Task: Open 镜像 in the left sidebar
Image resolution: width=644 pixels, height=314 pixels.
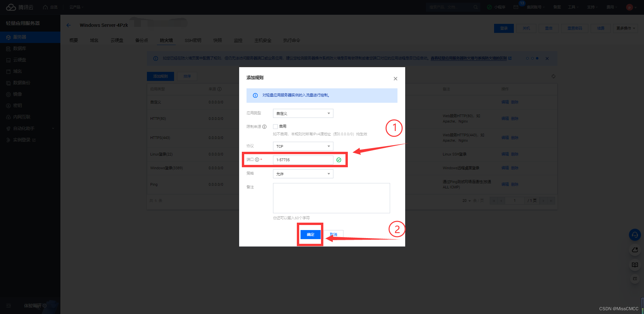Action: pyautogui.click(x=30, y=94)
